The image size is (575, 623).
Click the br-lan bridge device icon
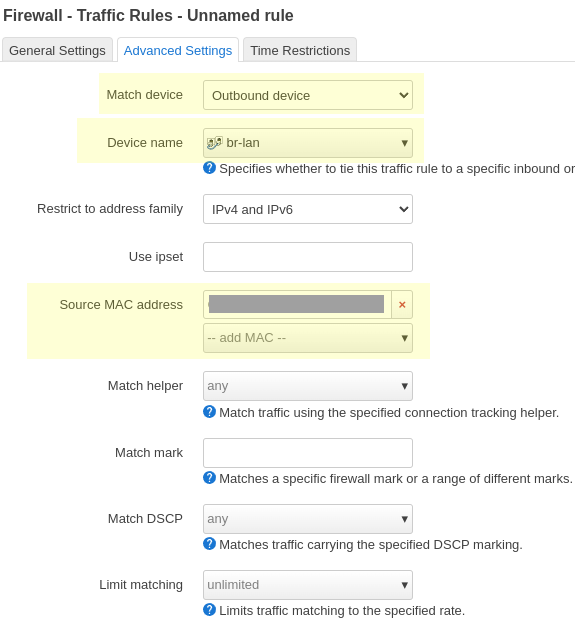(215, 143)
